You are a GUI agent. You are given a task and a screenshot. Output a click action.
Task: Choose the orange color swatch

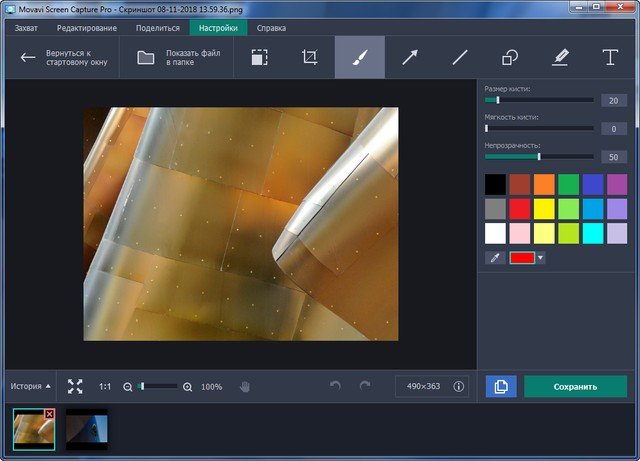(544, 184)
